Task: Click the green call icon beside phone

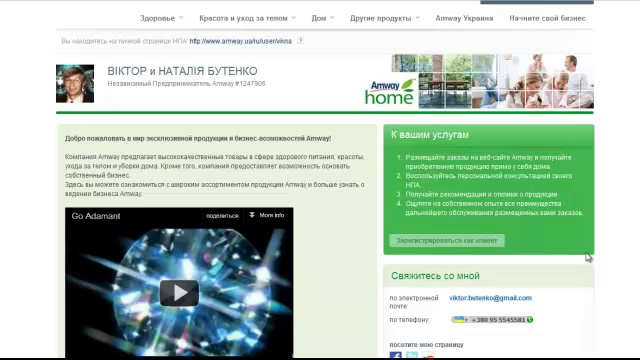Action: point(530,320)
